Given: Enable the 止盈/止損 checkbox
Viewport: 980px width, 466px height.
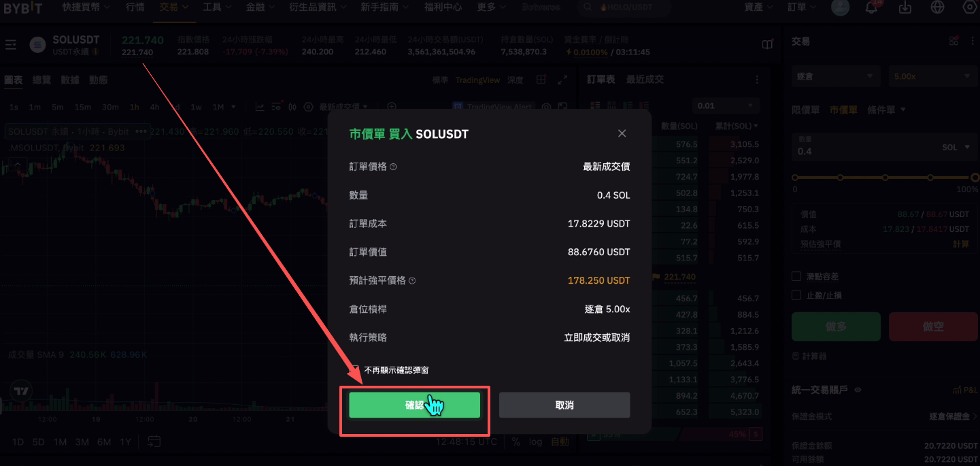Looking at the screenshot, I should [796, 295].
